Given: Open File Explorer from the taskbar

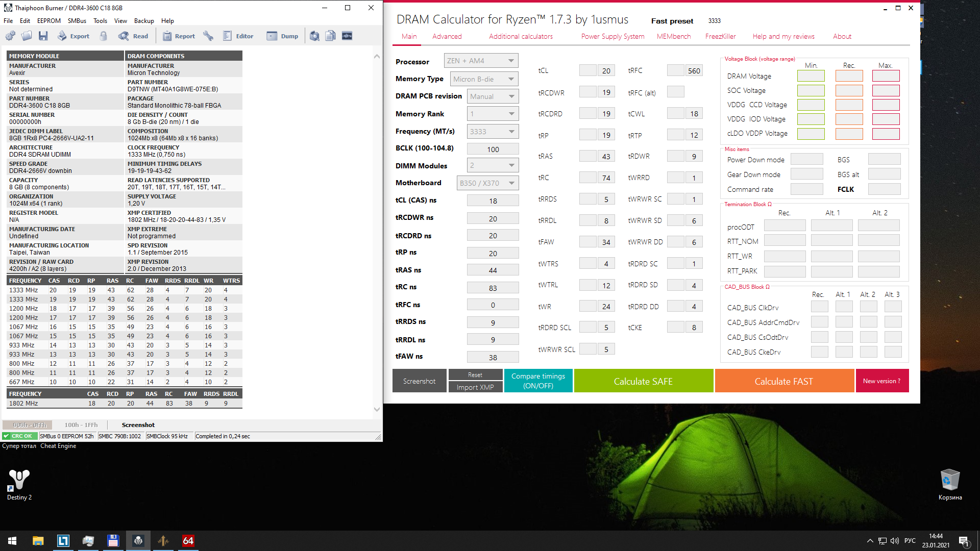Looking at the screenshot, I should (x=38, y=541).
